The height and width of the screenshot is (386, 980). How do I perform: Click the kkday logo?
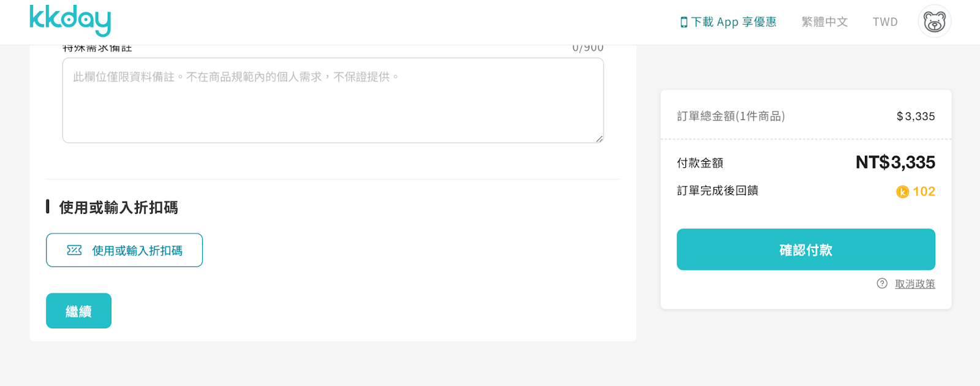pos(70,20)
